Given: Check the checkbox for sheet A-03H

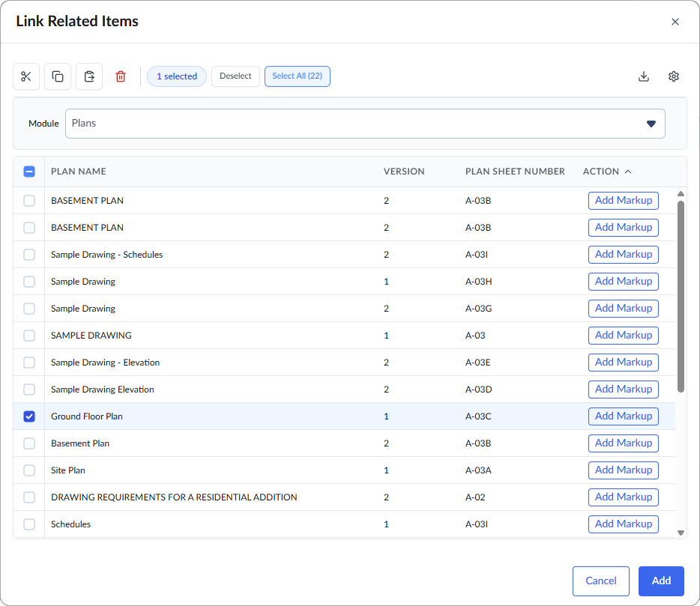Looking at the screenshot, I should pyautogui.click(x=29, y=282).
